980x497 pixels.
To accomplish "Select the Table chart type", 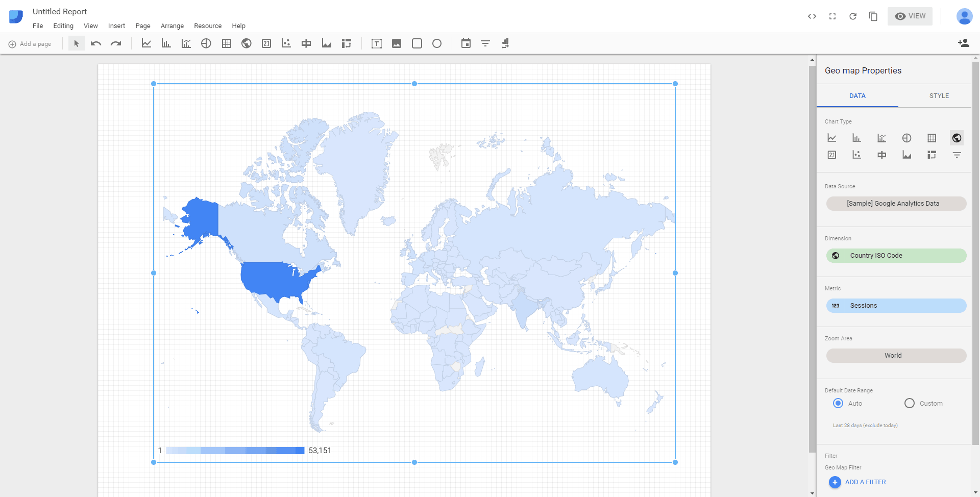I will click(x=932, y=138).
